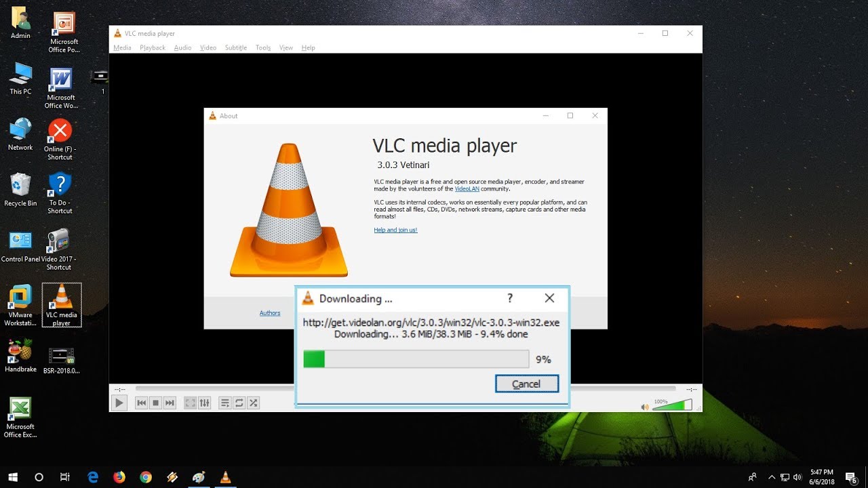Click the '9%' progress percentage label
868x488 pixels.
(x=543, y=360)
